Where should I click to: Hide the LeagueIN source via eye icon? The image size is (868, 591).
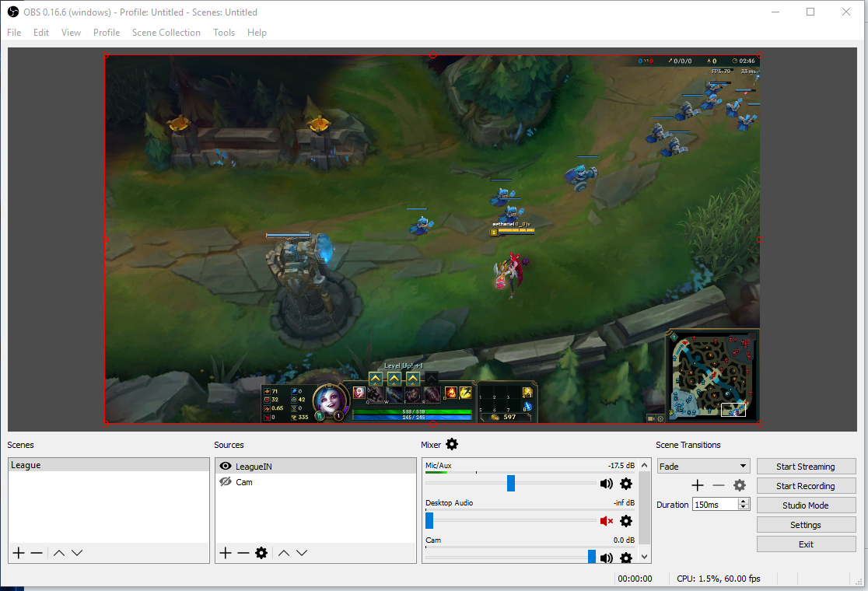pyautogui.click(x=226, y=466)
